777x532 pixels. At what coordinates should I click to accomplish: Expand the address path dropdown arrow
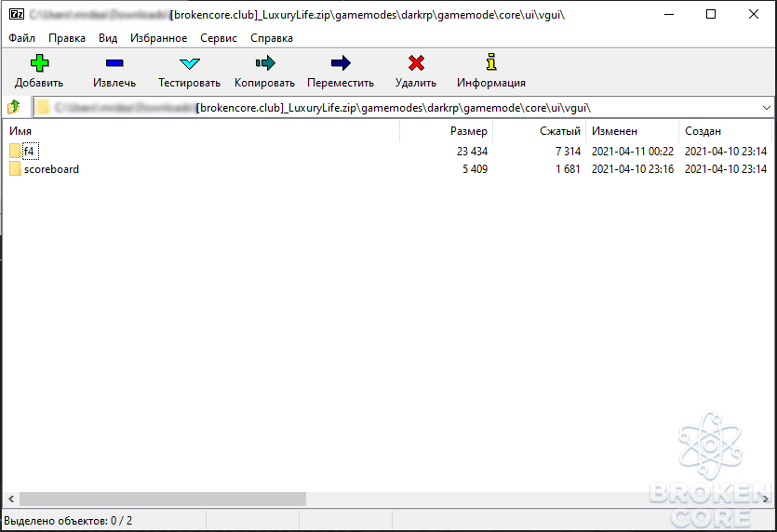pyautogui.click(x=766, y=108)
